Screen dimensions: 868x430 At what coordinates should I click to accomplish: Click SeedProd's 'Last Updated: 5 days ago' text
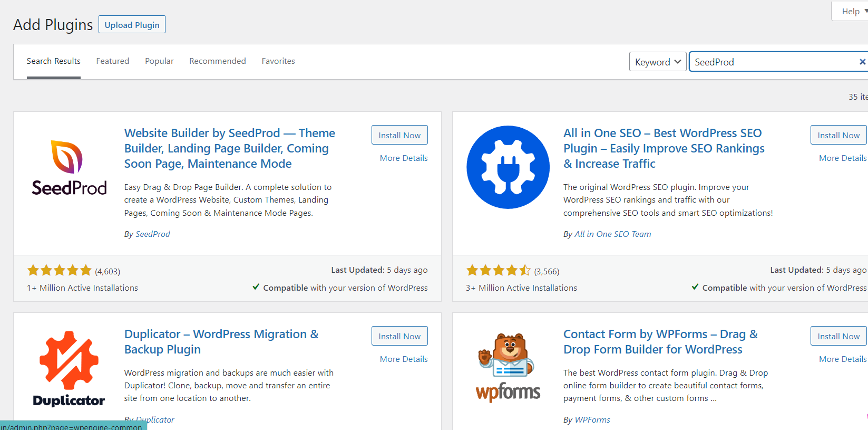coord(379,270)
